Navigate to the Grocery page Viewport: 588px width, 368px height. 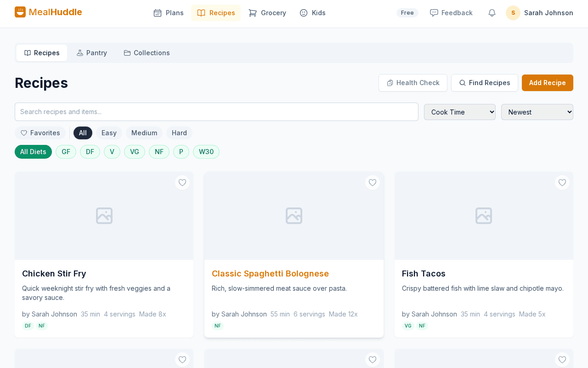pos(267,13)
